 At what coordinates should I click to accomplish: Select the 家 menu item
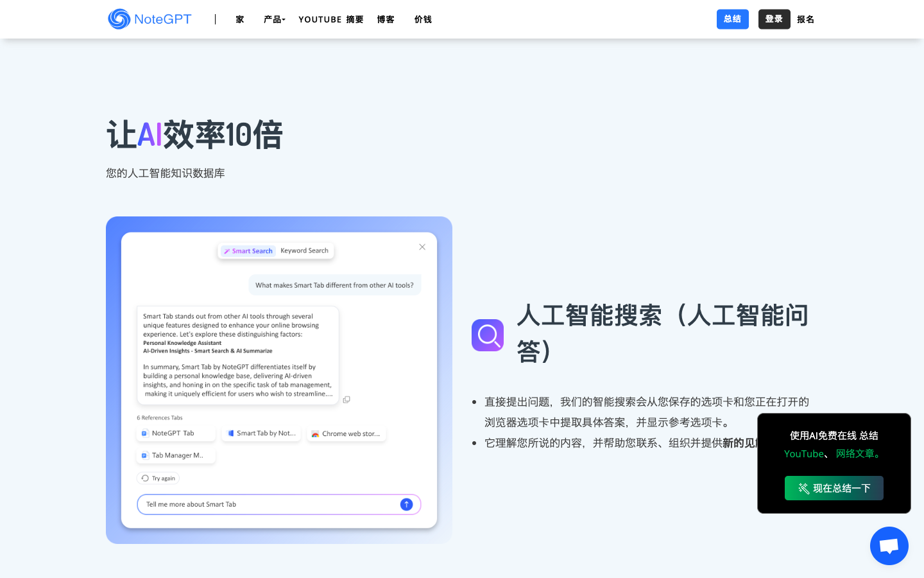click(239, 19)
